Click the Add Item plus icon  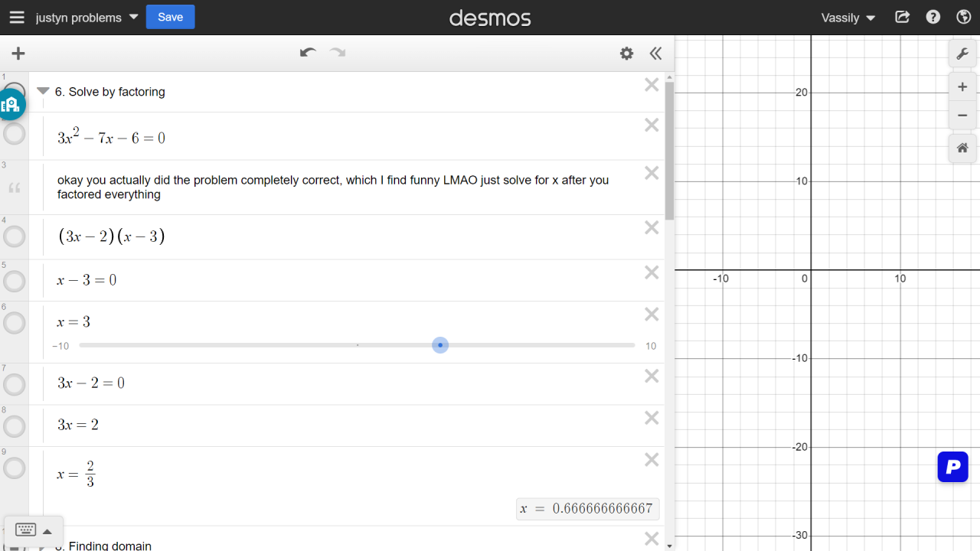click(x=18, y=54)
